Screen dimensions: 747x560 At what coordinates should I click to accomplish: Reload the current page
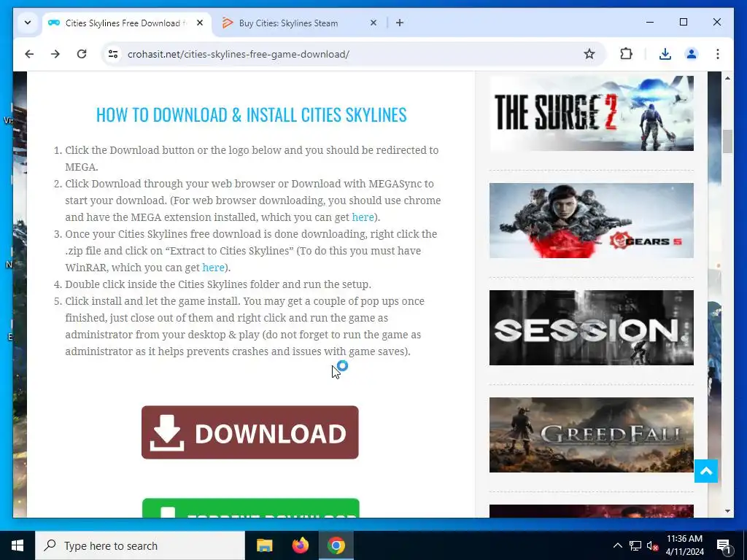82,54
